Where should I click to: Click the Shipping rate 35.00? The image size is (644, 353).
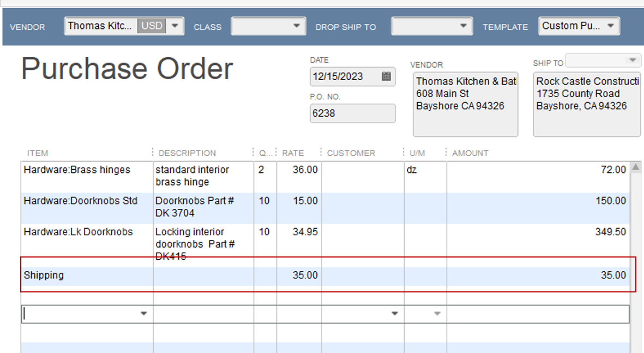[305, 276]
